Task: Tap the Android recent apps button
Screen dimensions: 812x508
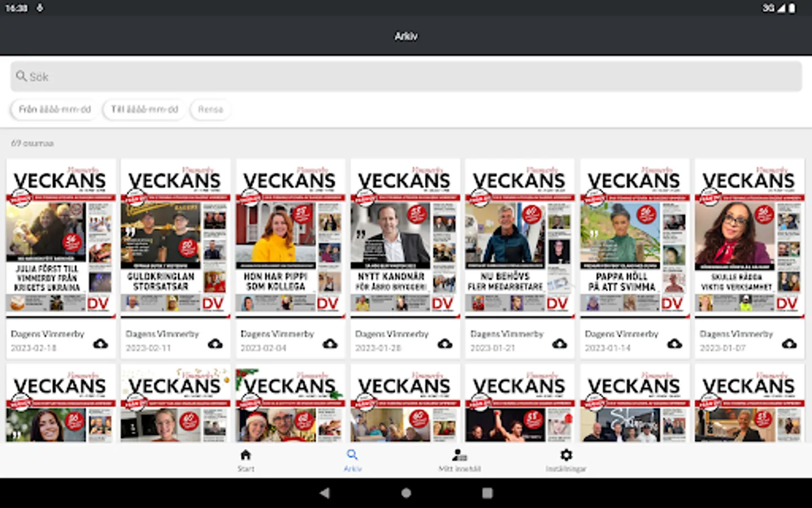Action: coord(488,493)
